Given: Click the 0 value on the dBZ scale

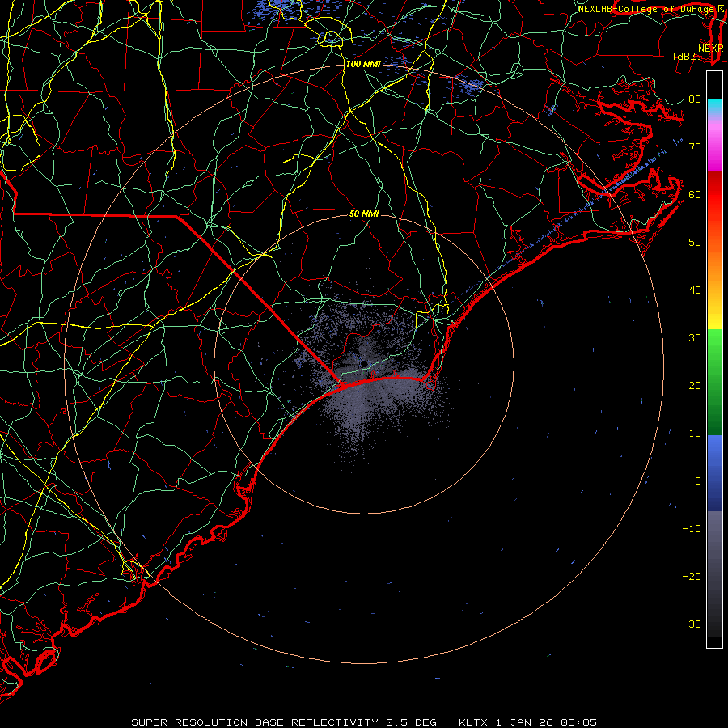Looking at the screenshot, I should tap(698, 481).
